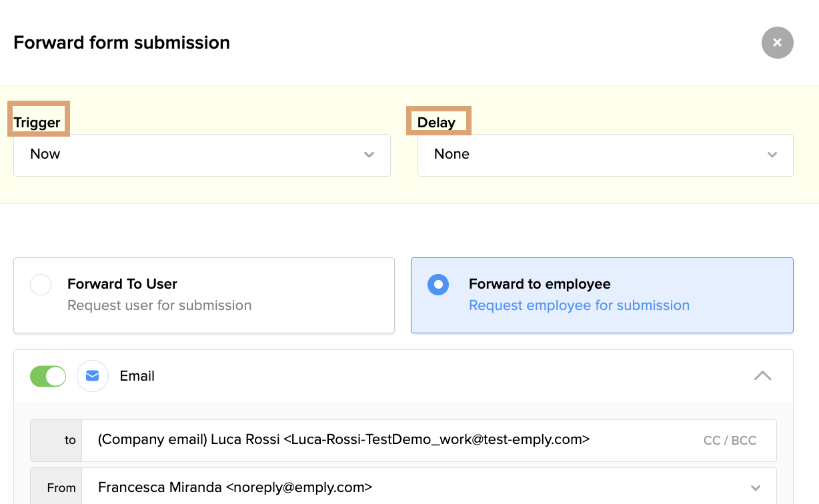The image size is (819, 504).
Task: Click the Trigger label
Action: (x=37, y=122)
